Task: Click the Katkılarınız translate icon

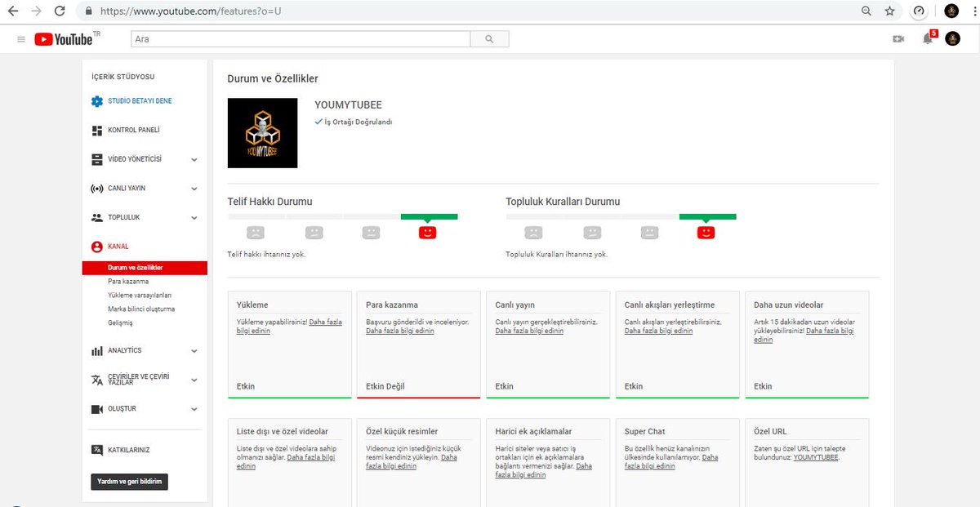Action: pos(97,450)
